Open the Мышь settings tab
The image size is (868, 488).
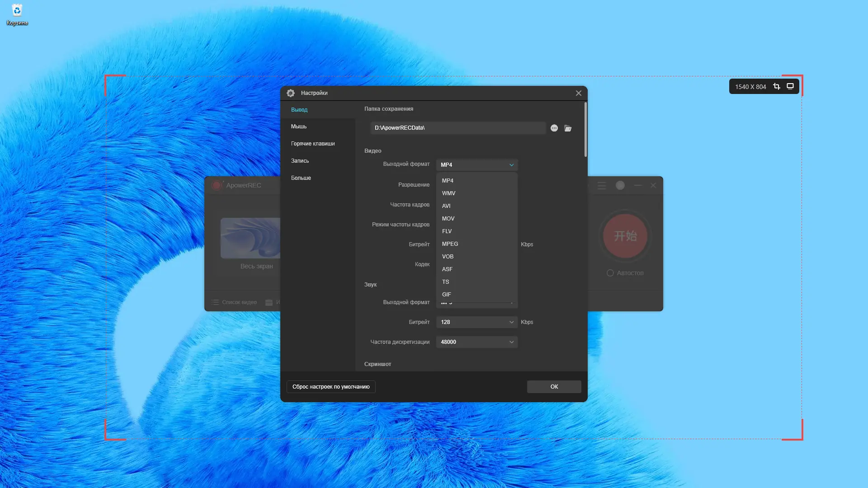[299, 127]
